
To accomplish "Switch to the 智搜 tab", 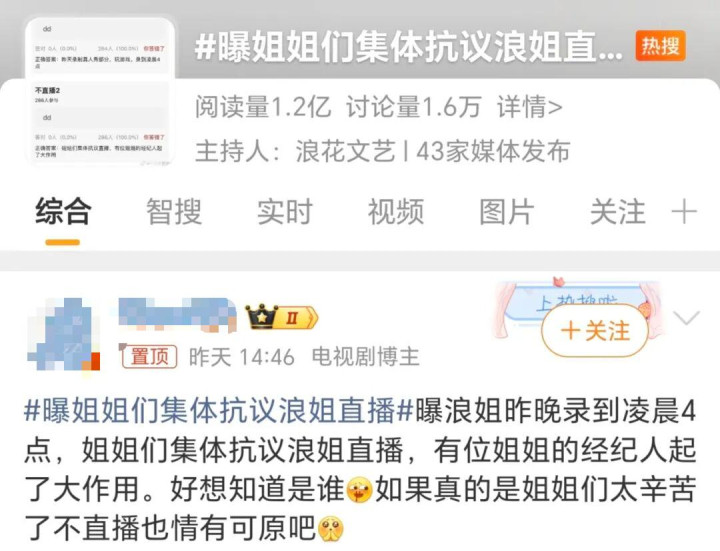I will (174, 212).
